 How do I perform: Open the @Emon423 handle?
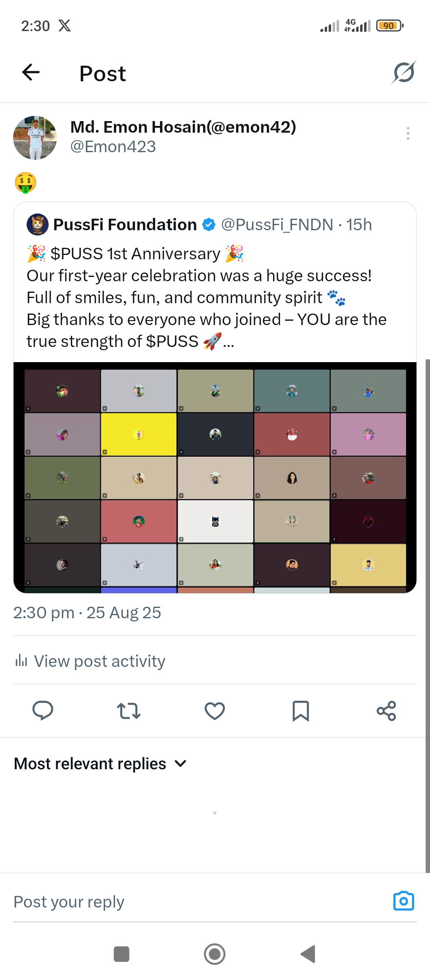pyautogui.click(x=113, y=147)
